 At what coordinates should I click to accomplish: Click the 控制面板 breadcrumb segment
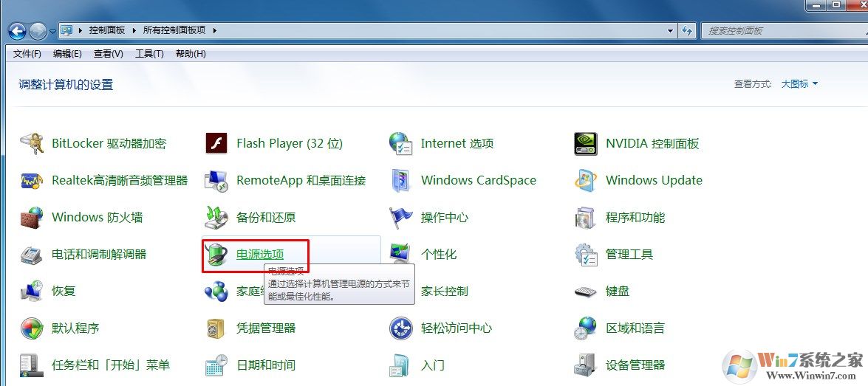[x=109, y=30]
